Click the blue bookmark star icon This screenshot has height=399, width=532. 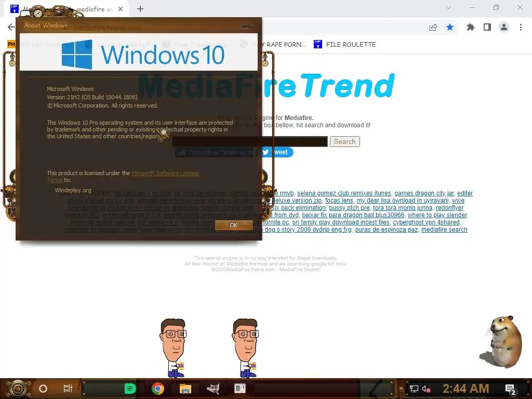click(x=450, y=27)
